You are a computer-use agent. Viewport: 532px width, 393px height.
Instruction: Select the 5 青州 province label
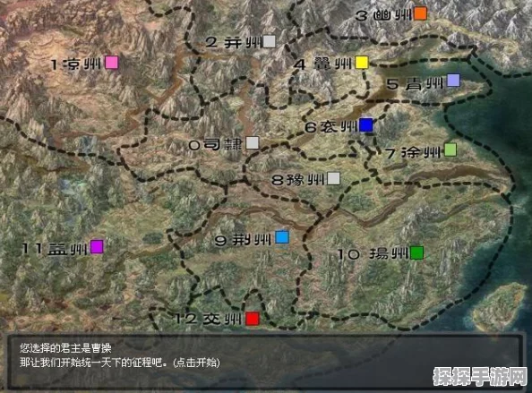click(x=416, y=84)
